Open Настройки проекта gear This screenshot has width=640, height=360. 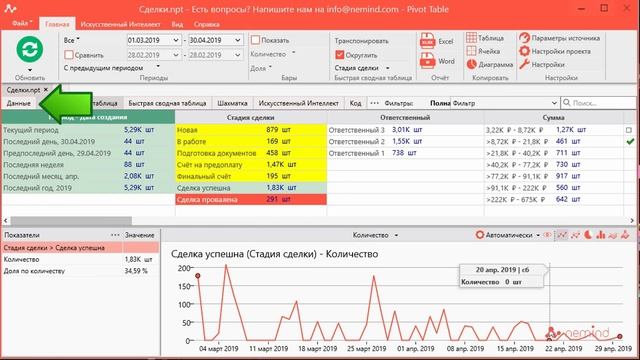coord(524,51)
